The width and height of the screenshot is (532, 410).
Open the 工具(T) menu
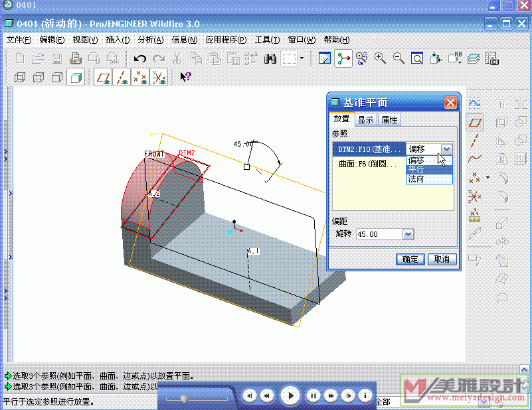click(x=267, y=40)
